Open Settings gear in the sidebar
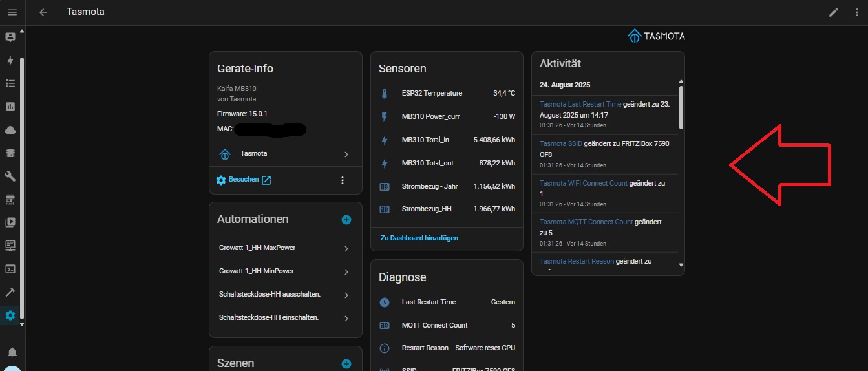Viewport: 868px width, 371px height. click(x=10, y=315)
